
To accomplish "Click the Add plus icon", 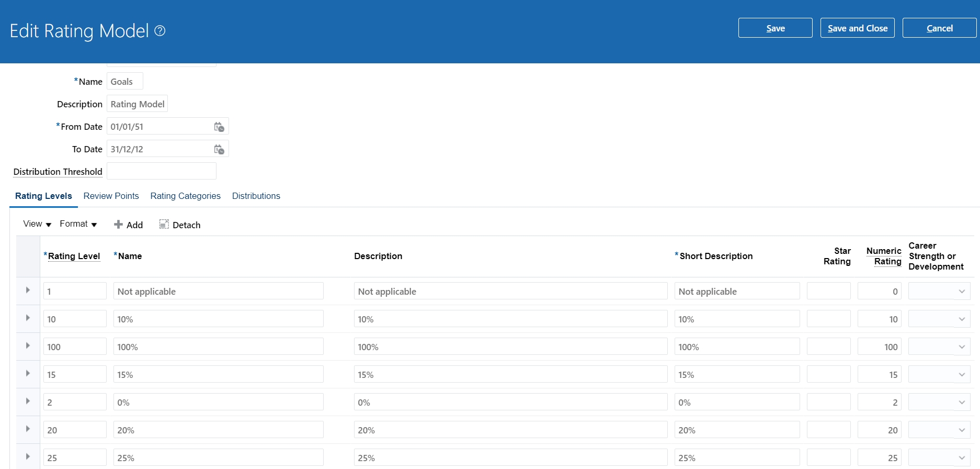I will point(118,225).
